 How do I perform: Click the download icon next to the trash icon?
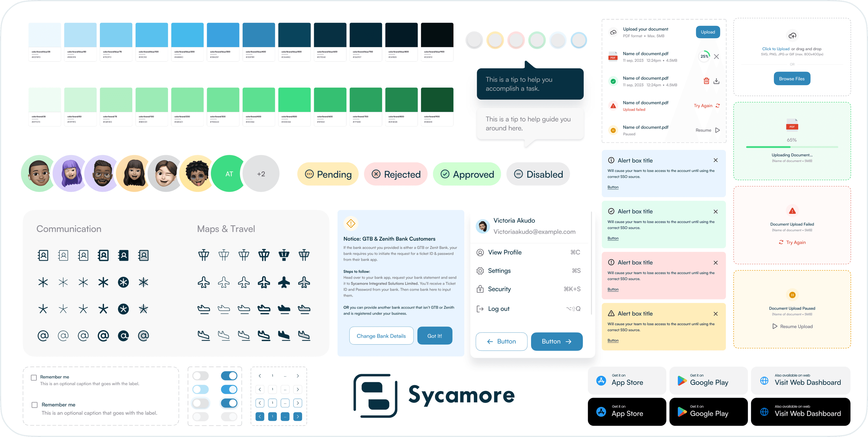click(x=716, y=81)
